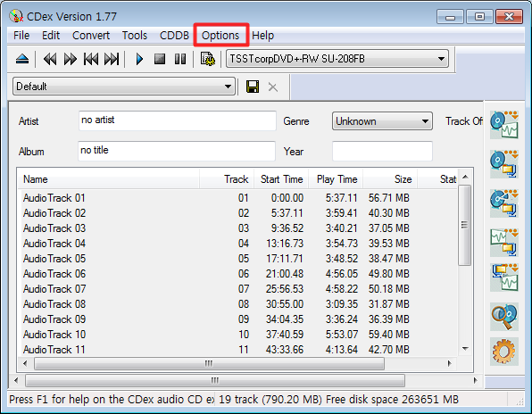The height and width of the screenshot is (414, 532).
Task: Start playback with the Play icon
Action: pos(139,60)
